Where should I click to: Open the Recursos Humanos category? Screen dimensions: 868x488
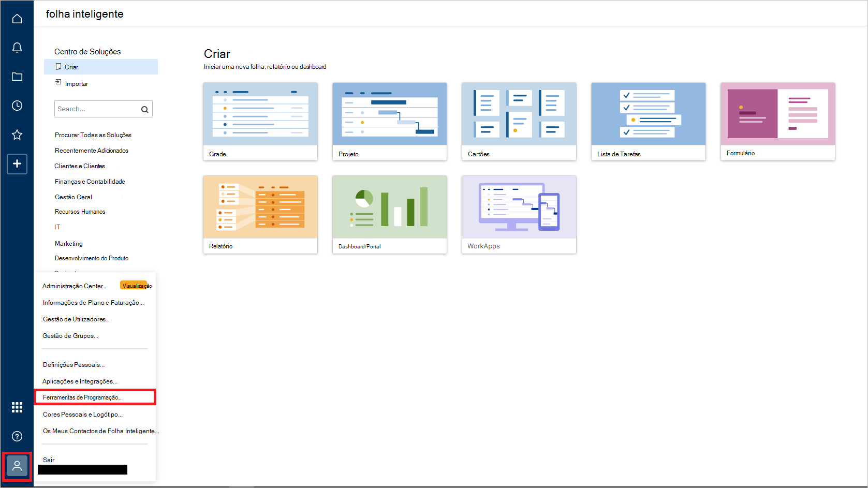pyautogui.click(x=80, y=211)
